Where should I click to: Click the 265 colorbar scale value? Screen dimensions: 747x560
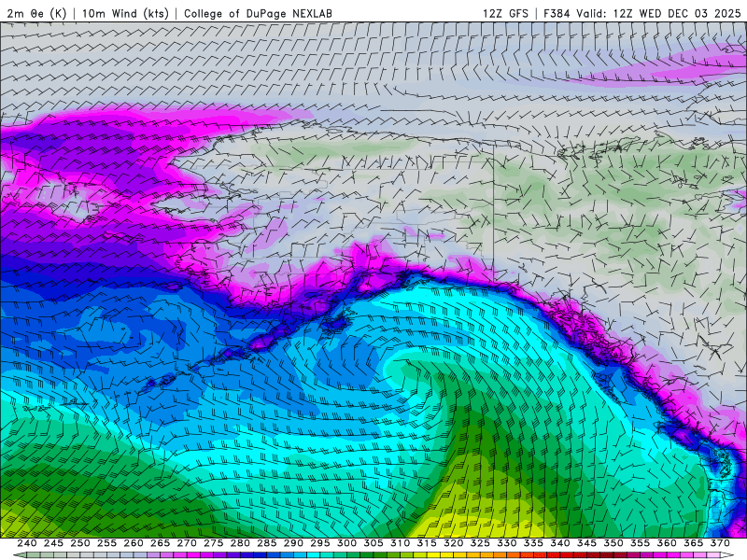160,543
